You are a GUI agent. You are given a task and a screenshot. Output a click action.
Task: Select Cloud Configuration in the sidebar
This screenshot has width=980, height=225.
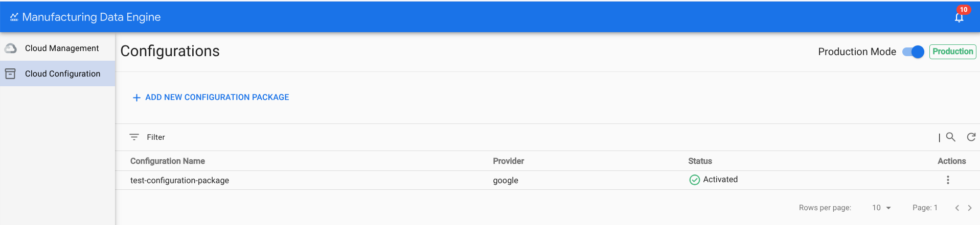(x=62, y=74)
